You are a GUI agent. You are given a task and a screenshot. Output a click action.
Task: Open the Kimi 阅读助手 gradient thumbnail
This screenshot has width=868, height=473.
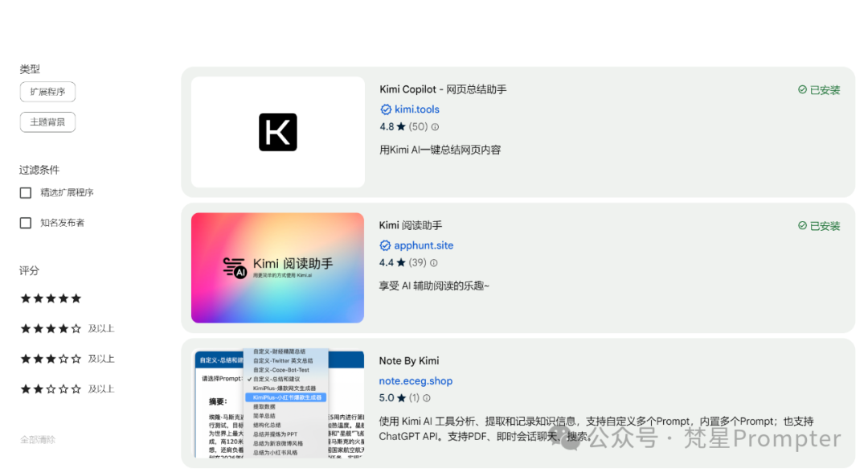tap(277, 268)
